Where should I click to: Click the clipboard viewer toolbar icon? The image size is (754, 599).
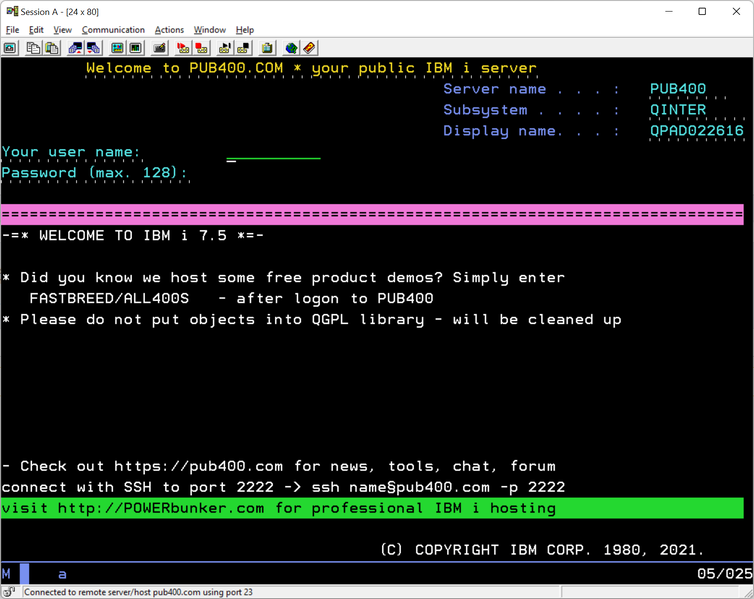267,48
